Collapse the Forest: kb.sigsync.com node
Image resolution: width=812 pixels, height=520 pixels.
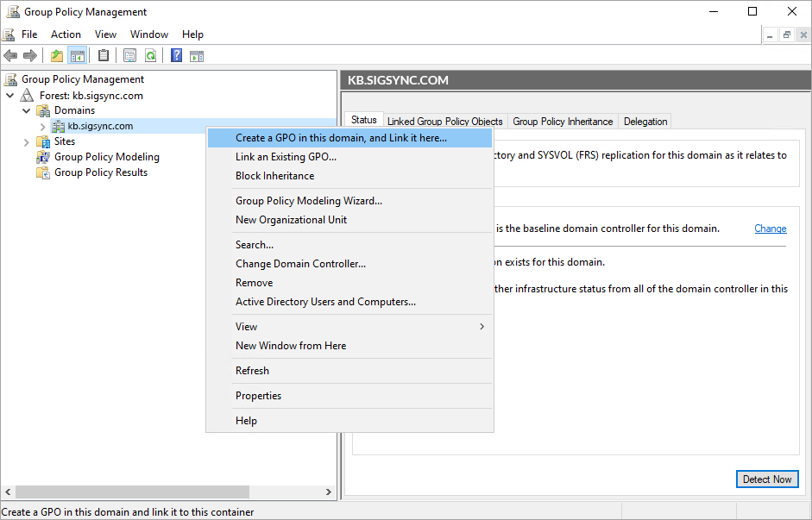(11, 96)
